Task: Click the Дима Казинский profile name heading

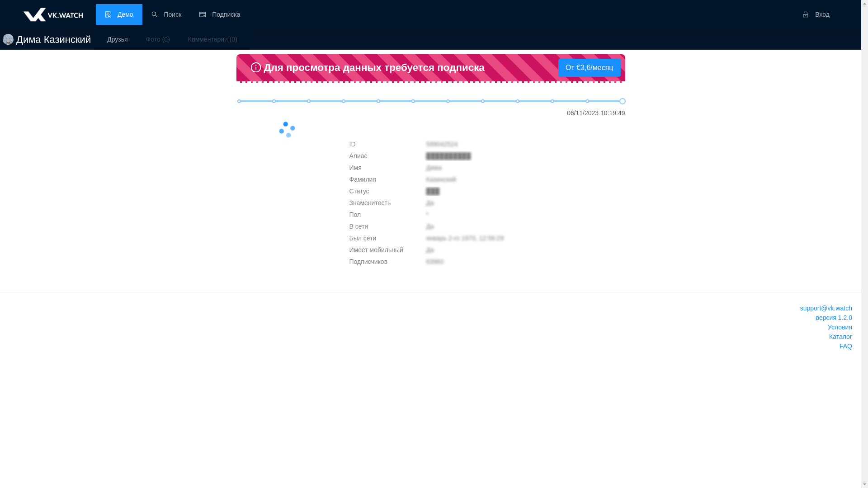Action: point(53,39)
